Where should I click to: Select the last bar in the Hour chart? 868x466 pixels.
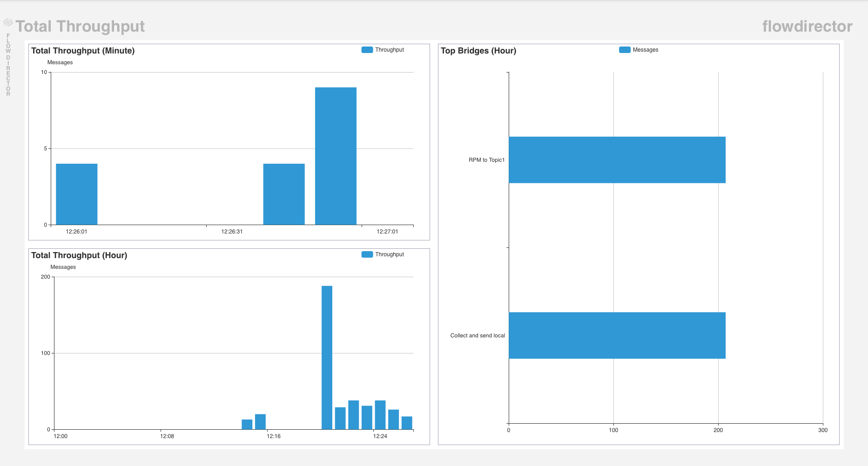point(407,423)
